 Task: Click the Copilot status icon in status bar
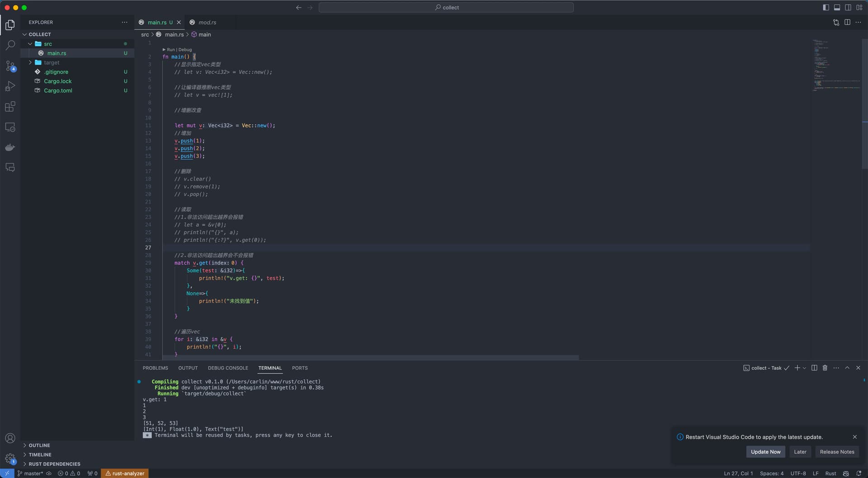pos(846,473)
